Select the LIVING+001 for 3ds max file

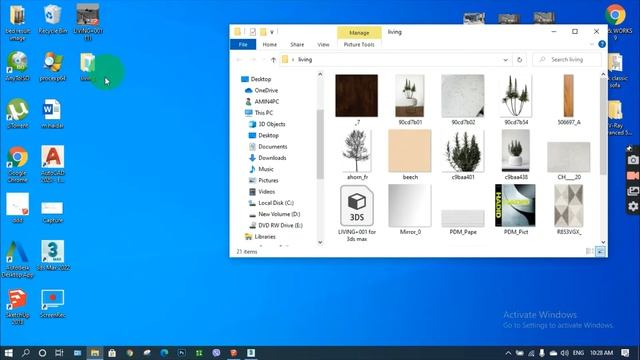(357, 213)
